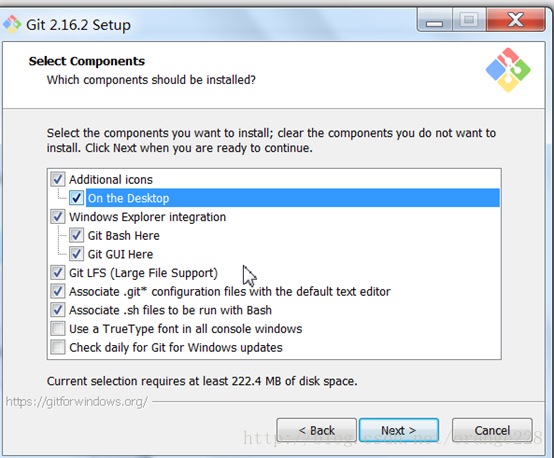Image resolution: width=554 pixels, height=458 pixels.
Task: Uncheck the Additional icons checkbox
Action: coord(58,179)
